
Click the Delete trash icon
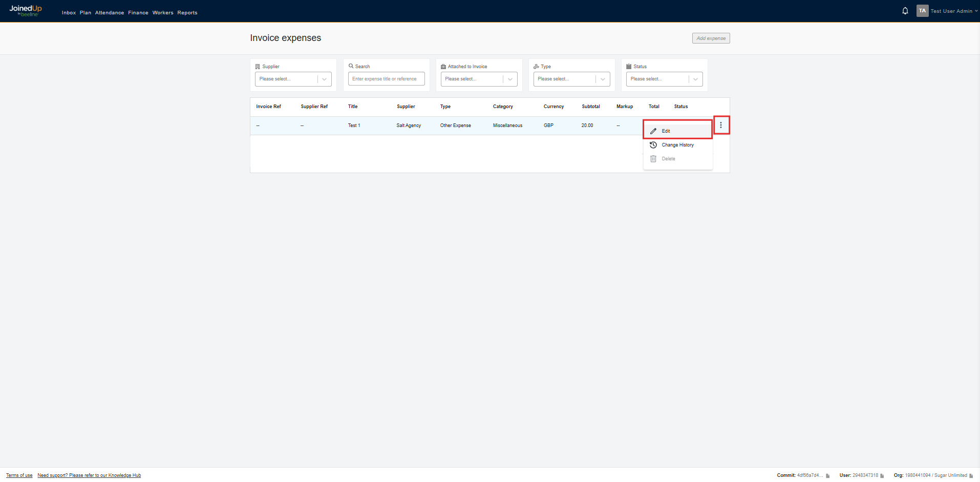[x=653, y=159]
